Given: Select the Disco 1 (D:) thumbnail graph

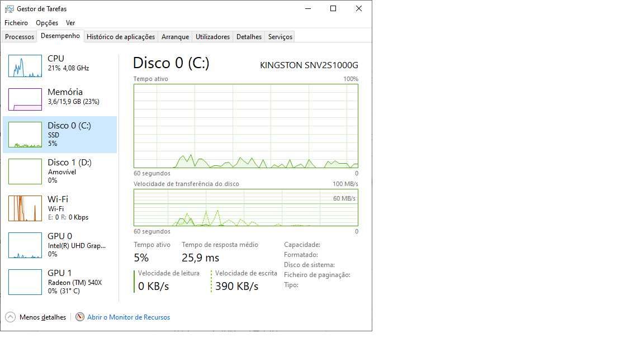Looking at the screenshot, I should (25, 171).
